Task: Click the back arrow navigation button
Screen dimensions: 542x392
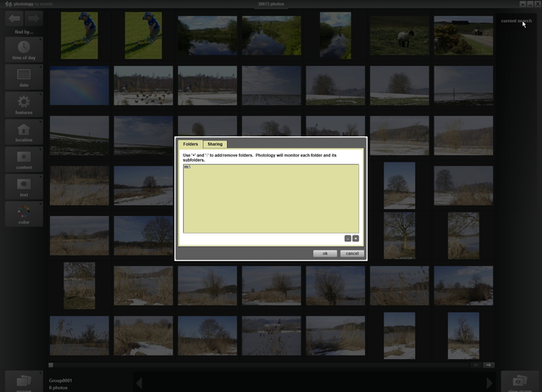Action: coord(14,17)
